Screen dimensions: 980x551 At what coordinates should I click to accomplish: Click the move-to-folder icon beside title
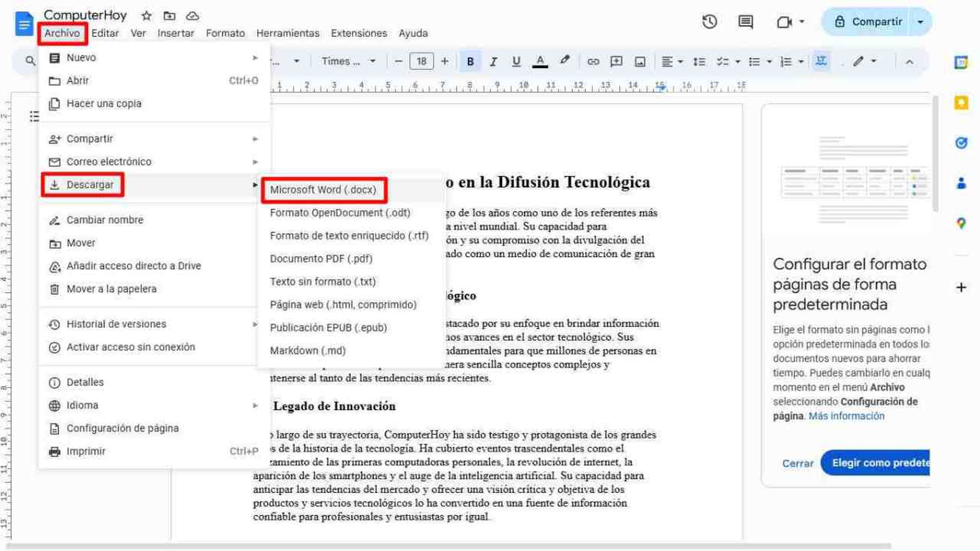point(169,16)
